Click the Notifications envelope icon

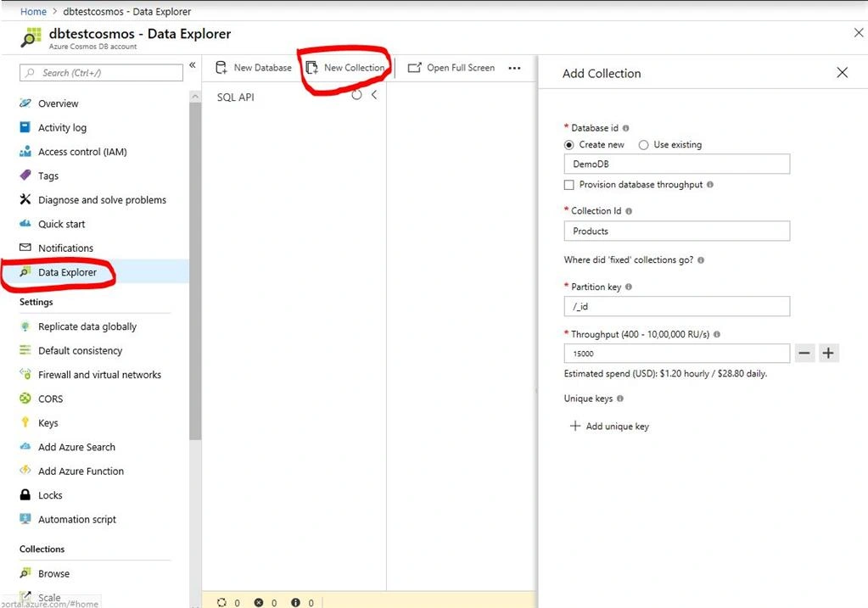(x=25, y=248)
